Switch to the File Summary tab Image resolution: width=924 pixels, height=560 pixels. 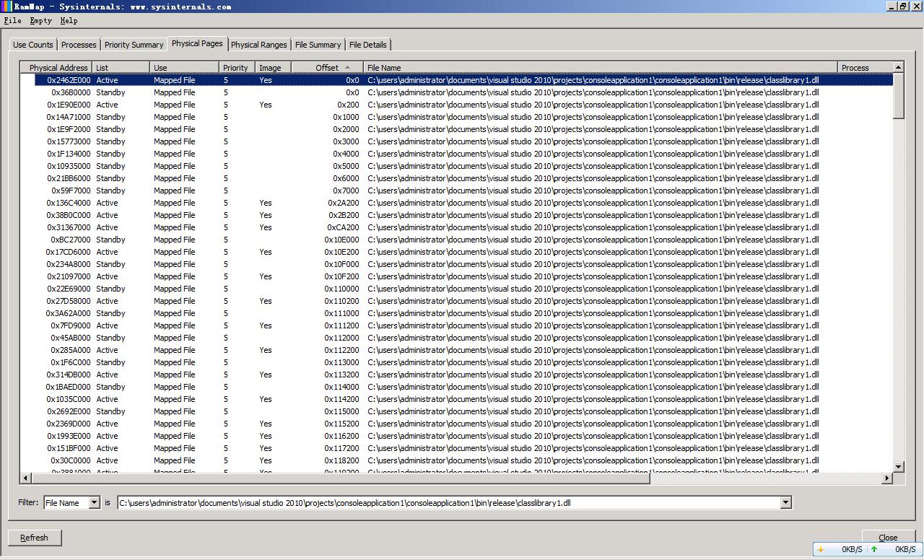point(318,45)
